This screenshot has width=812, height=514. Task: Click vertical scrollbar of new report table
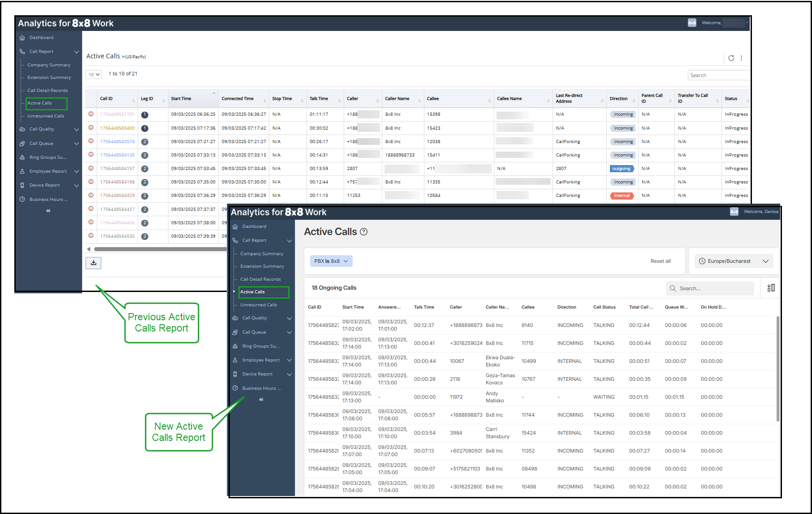coord(777,369)
